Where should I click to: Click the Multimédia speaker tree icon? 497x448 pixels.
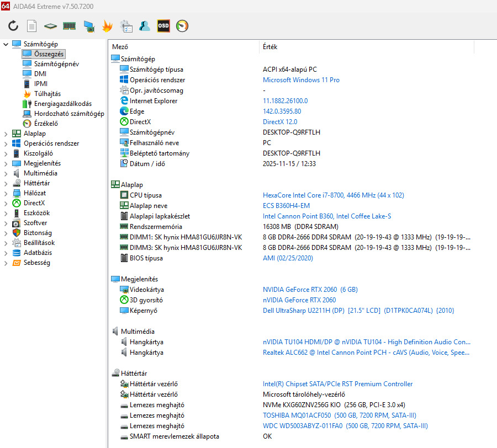point(17,173)
